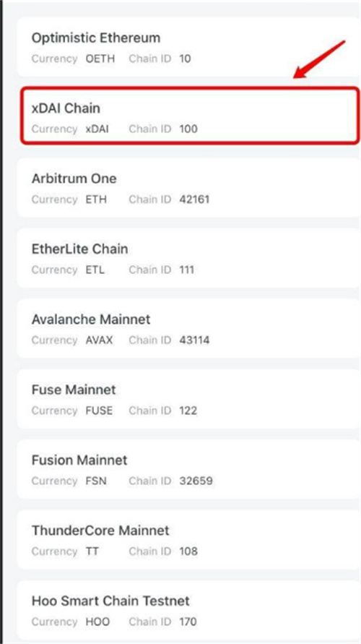
Task: Click the AVAX currency symbol
Action: 99,340
